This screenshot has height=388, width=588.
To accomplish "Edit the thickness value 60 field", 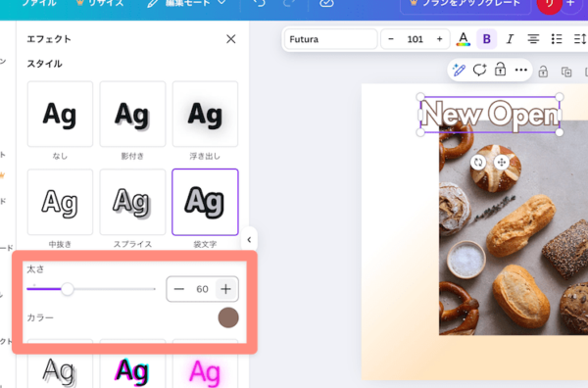I will pyautogui.click(x=202, y=289).
